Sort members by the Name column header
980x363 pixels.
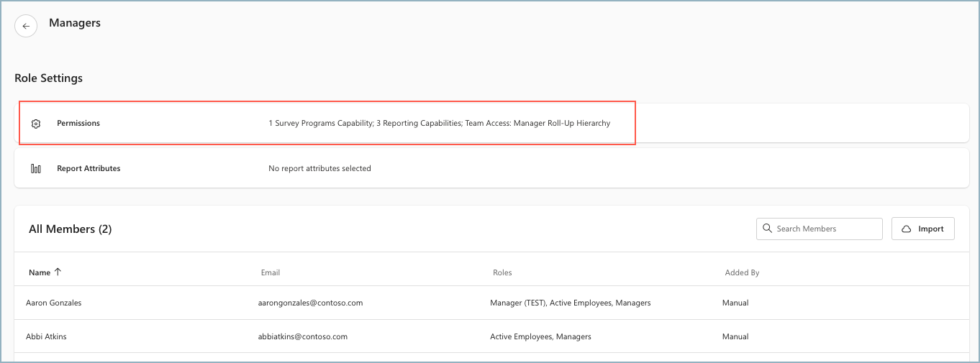coord(40,272)
